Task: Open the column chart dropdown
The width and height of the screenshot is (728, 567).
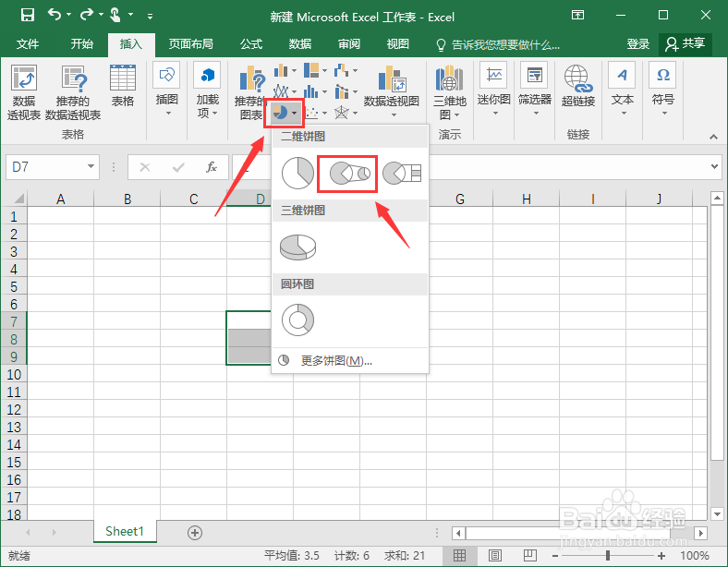Action: (x=285, y=70)
